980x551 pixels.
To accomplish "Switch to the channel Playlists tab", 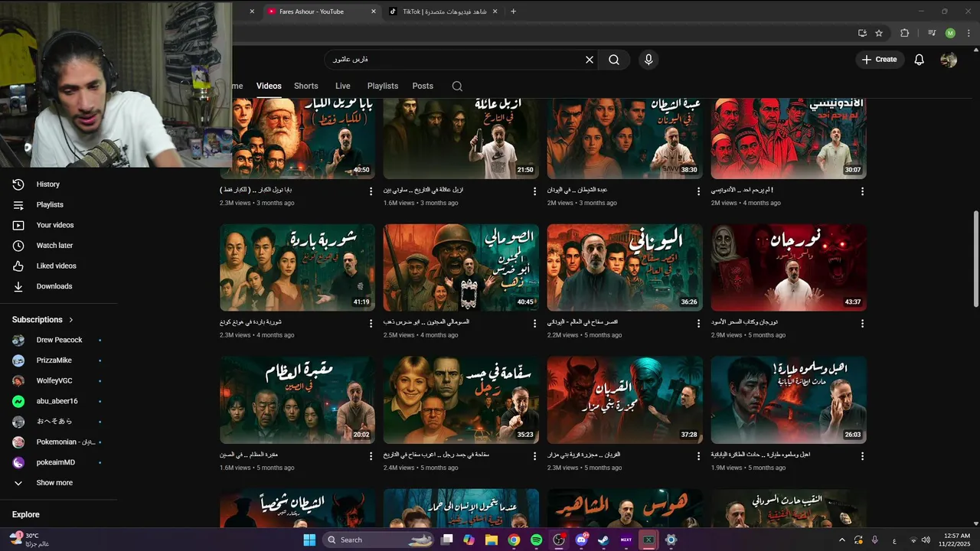I will point(382,86).
